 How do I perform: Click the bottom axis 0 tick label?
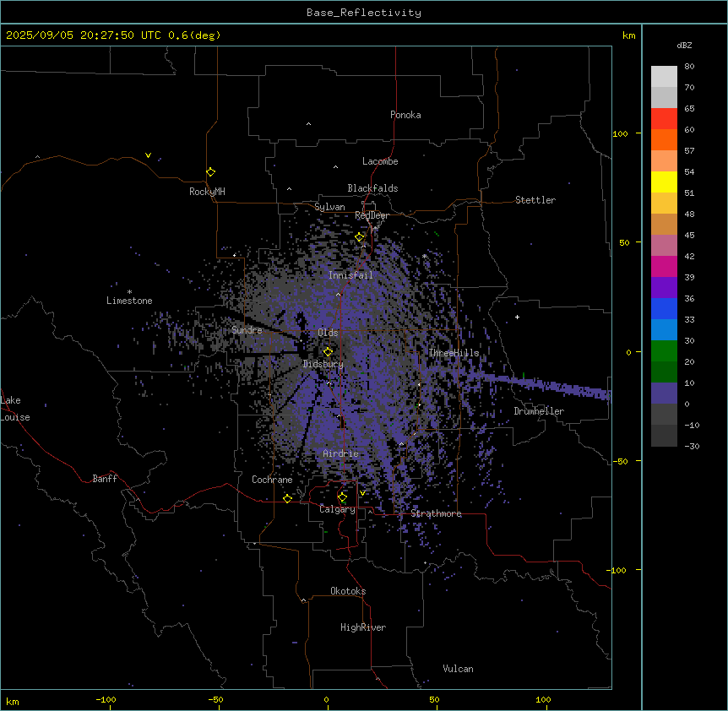tap(326, 699)
